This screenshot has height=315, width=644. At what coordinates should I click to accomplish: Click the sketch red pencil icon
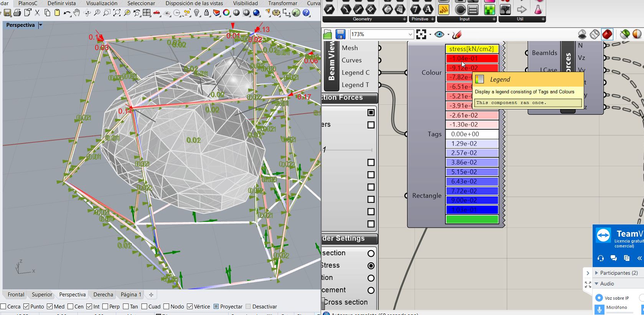456,35
